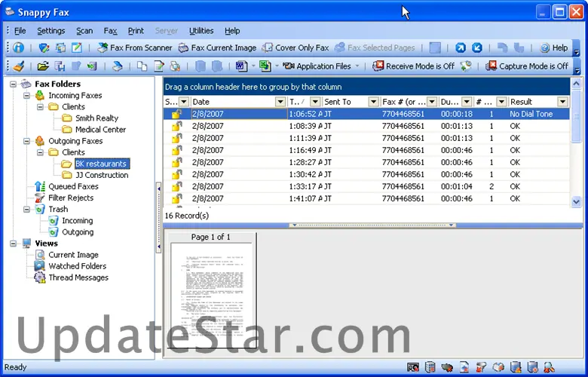
Task: Click the Fax Current Image button
Action: click(x=216, y=48)
